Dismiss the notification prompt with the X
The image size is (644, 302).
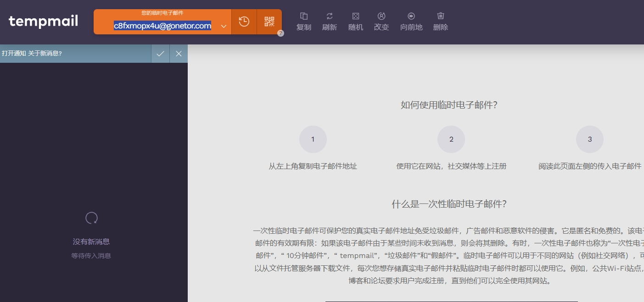179,54
